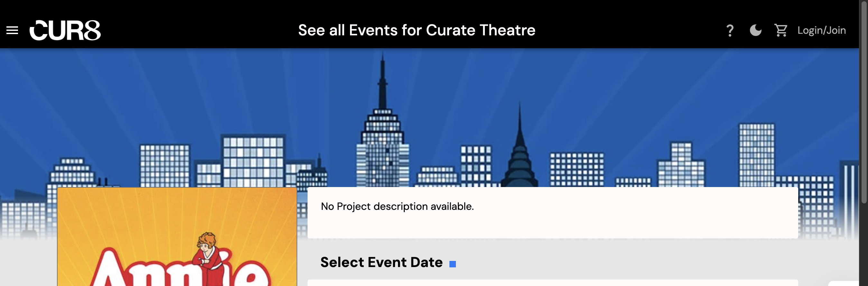Viewport: 868px width, 286px height.
Task: Click the See all Events for Curate Theatre title
Action: click(x=417, y=30)
